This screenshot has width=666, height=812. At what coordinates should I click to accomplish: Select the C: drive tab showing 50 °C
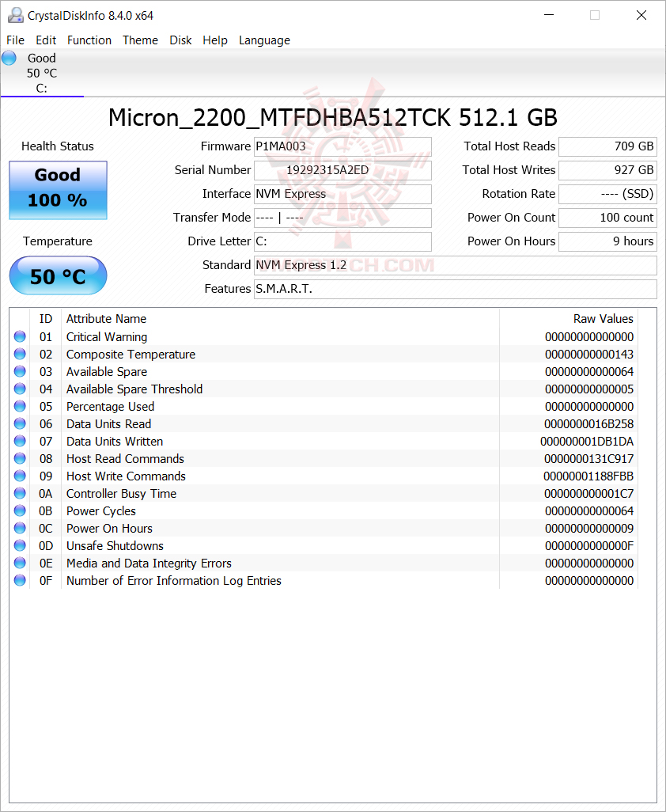coord(42,73)
